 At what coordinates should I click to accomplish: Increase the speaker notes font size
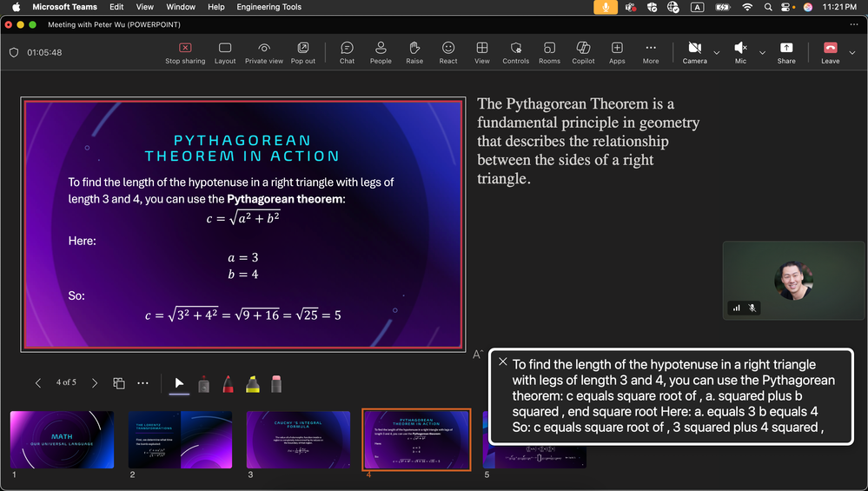(x=478, y=355)
